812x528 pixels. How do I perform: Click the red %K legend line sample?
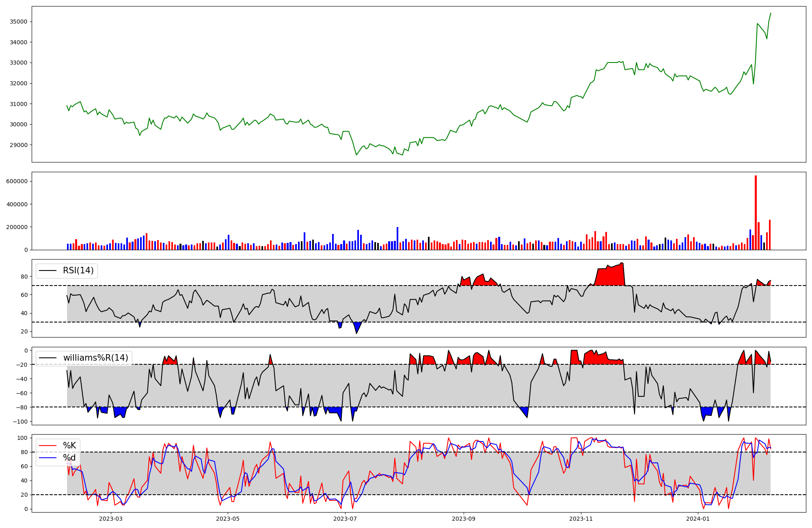(x=47, y=446)
